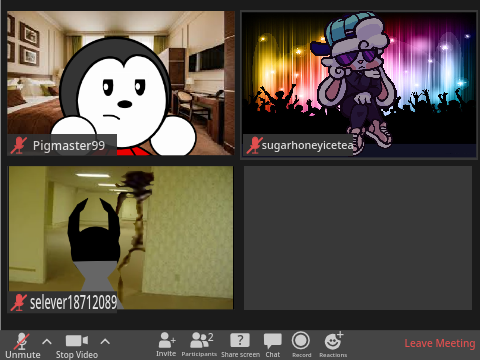Image resolution: width=480 pixels, height=360 pixels.
Task: Leave Meeting
Action: [440, 343]
